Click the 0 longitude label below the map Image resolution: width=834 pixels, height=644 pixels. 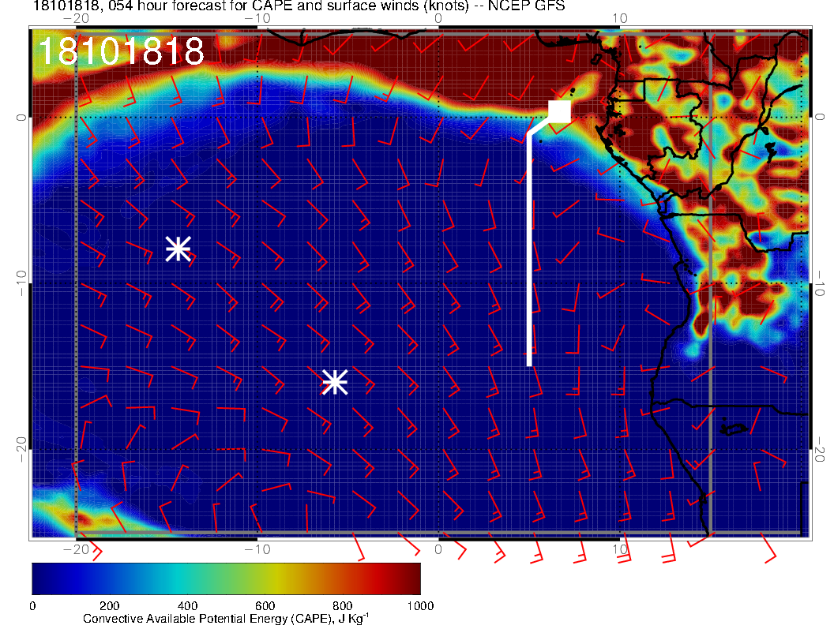pos(439,549)
